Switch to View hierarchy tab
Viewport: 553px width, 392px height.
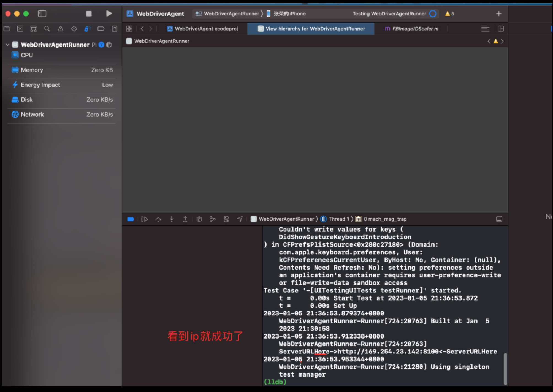311,29
